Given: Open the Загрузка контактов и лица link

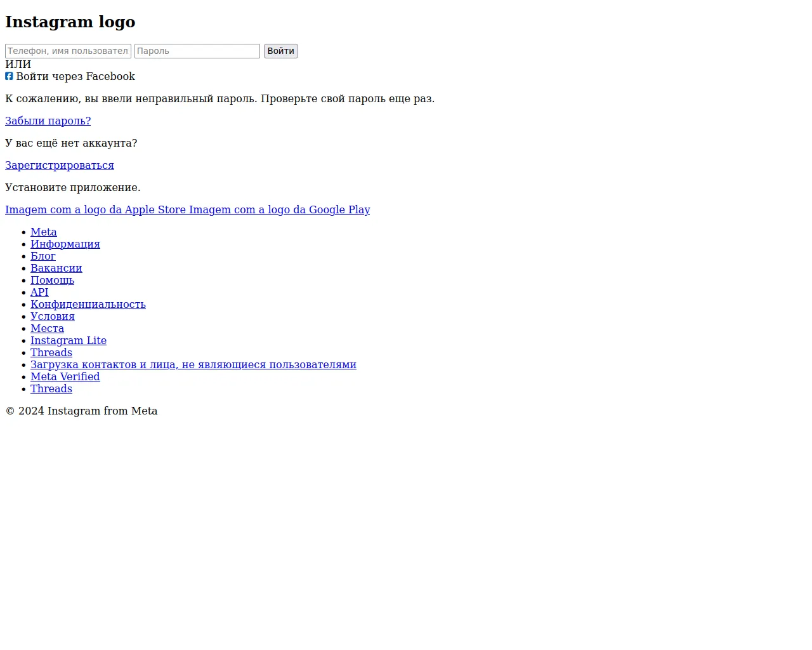Looking at the screenshot, I should pyautogui.click(x=193, y=364).
